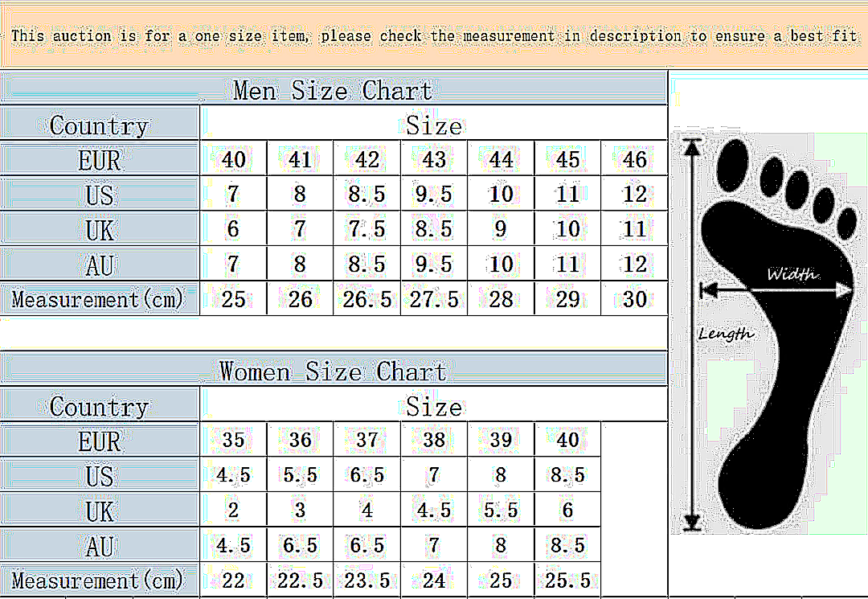Click the one size auction notice banner text
Viewport: 868px width, 599px height.
434,36
